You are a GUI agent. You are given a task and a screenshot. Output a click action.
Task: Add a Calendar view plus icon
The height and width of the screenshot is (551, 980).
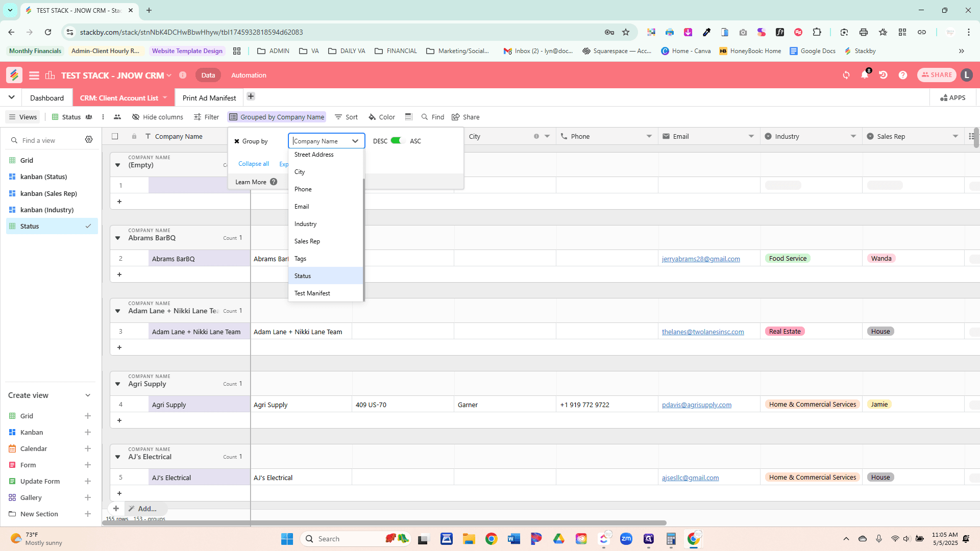point(88,448)
